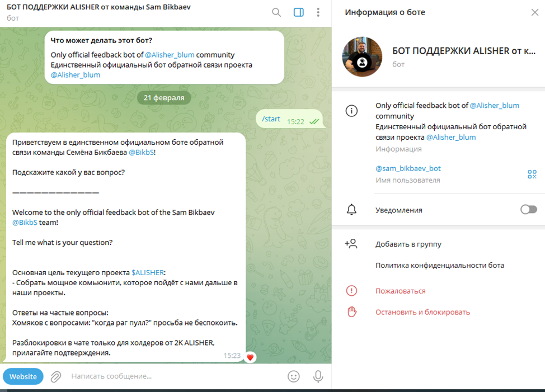Open Политика конфиденциальности бота
The image size is (545, 392).
coord(440,265)
